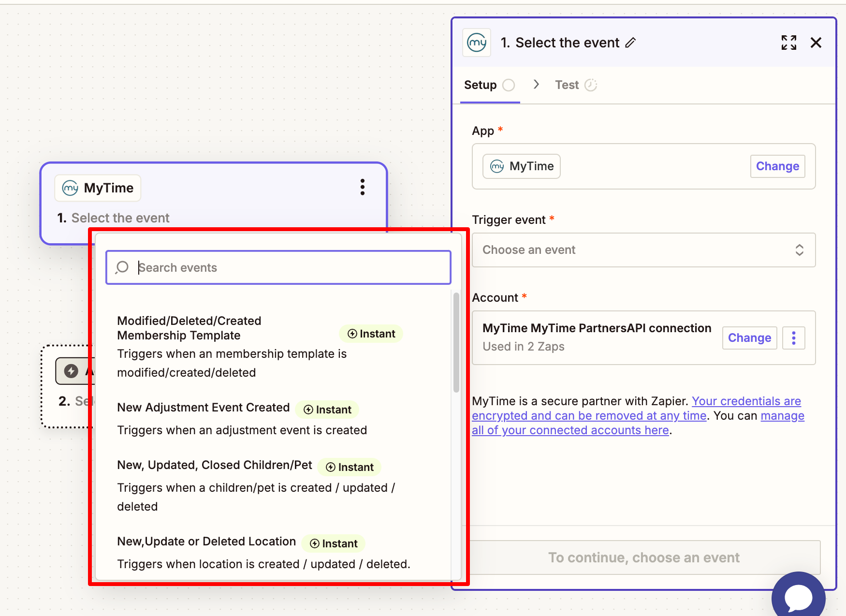The image size is (846, 616).
Task: Select Modified/Deleted/Created Membership Template event
Action: tap(273, 347)
